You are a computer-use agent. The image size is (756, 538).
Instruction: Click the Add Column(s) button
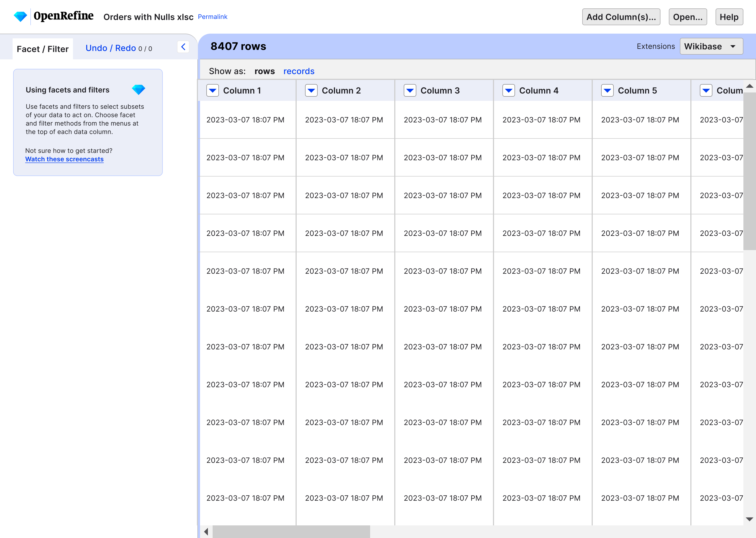(621, 17)
